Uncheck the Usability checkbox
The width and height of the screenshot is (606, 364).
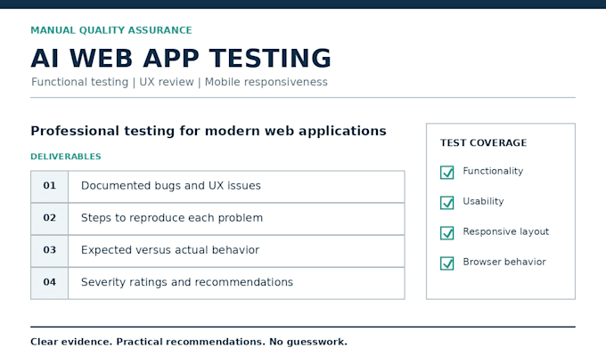(446, 203)
